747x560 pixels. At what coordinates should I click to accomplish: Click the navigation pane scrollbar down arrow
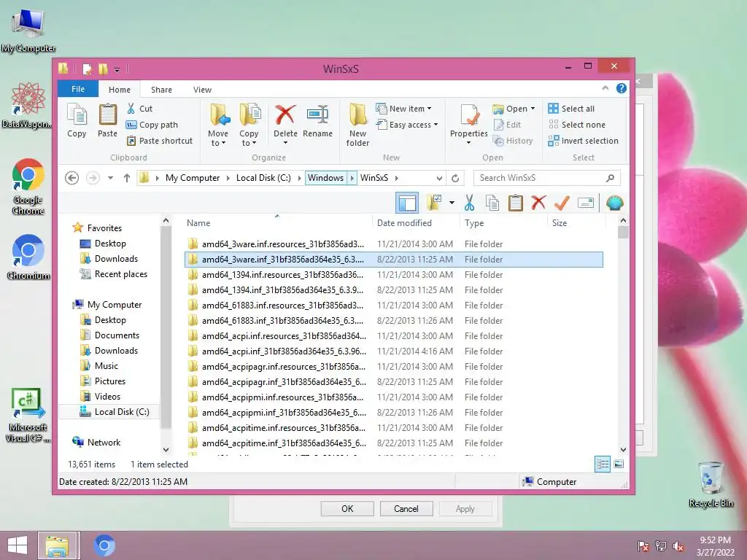coord(166,449)
